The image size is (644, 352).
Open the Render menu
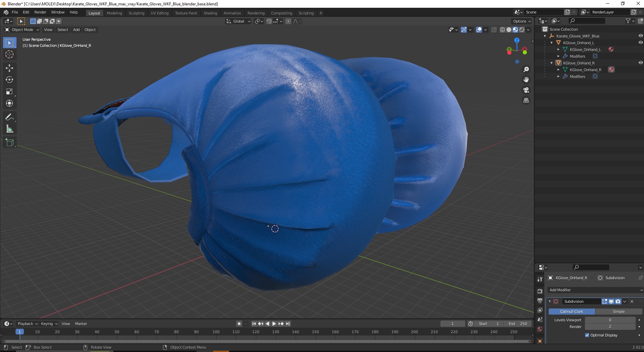tap(40, 12)
